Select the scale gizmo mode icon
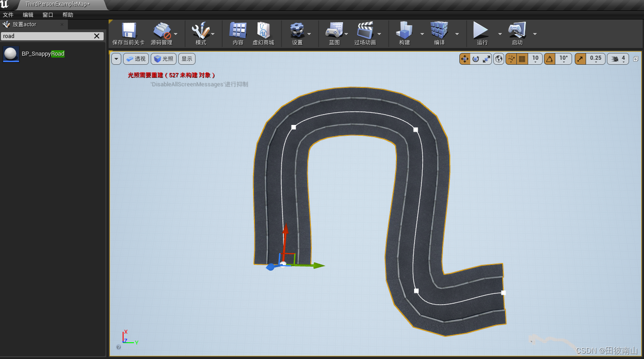 tap(487, 59)
